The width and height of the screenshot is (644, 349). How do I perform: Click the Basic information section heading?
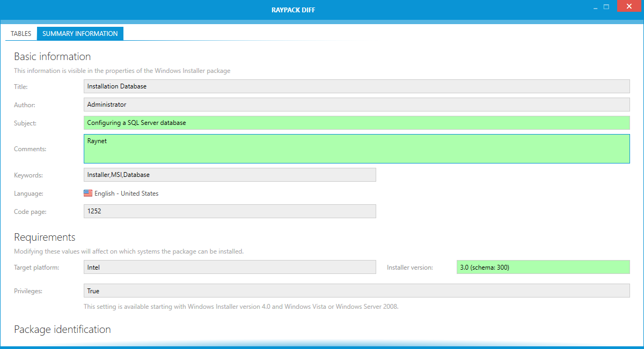tap(52, 57)
